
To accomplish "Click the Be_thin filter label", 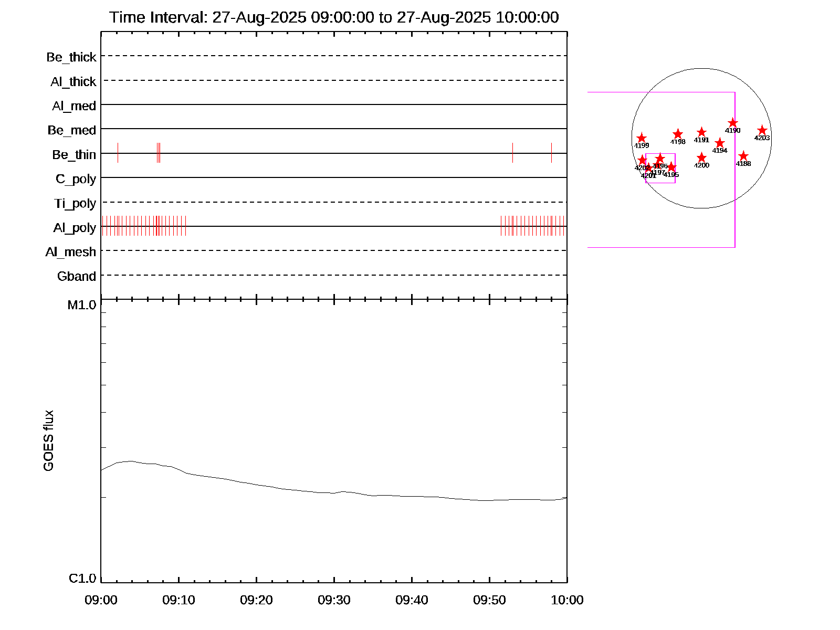I will pos(74,155).
